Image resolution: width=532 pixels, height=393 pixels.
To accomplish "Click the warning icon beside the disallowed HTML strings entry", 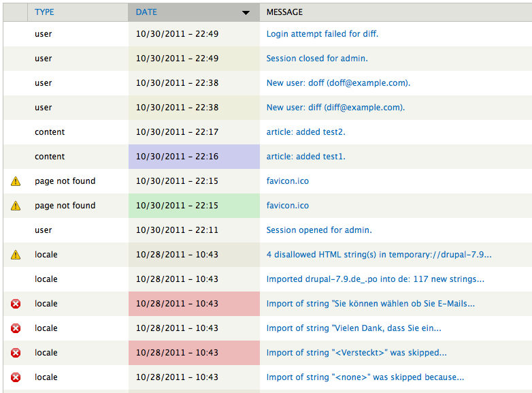I will pyautogui.click(x=16, y=255).
